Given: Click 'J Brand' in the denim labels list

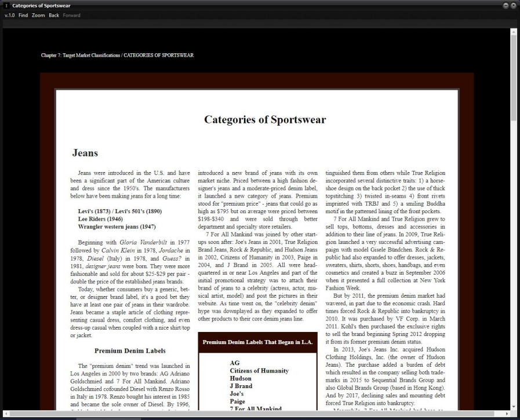Looking at the screenshot, I should pos(241,386).
